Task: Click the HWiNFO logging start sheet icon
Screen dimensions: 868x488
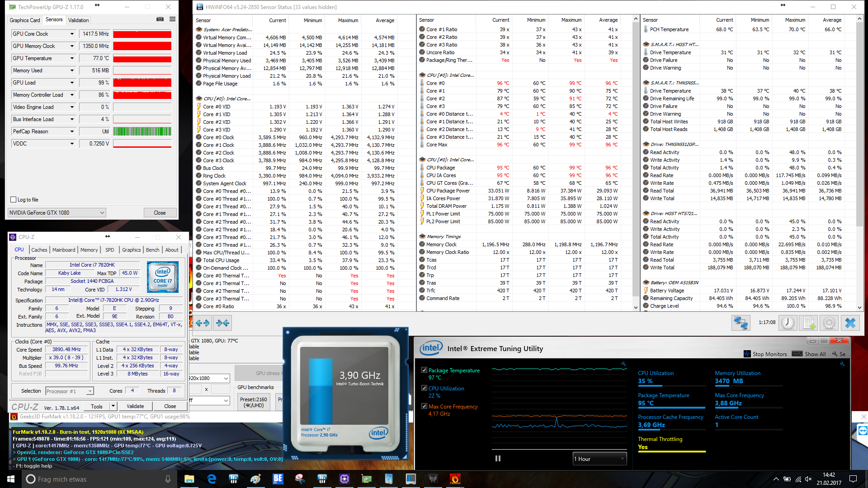Action: [808, 323]
